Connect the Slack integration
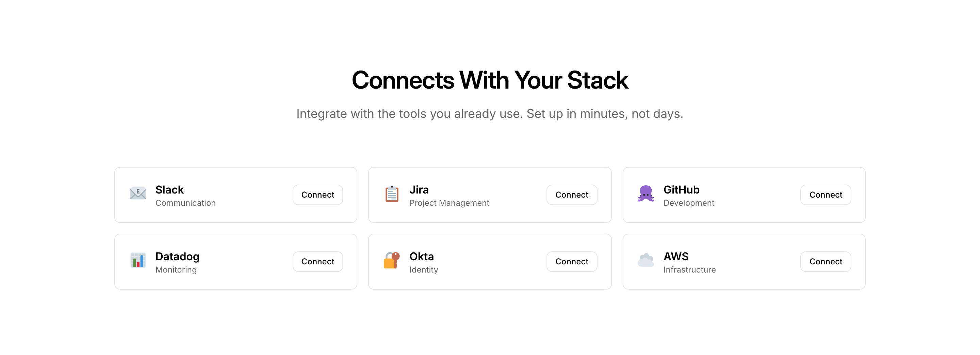Screen dimensions: 980x355 click(317, 195)
